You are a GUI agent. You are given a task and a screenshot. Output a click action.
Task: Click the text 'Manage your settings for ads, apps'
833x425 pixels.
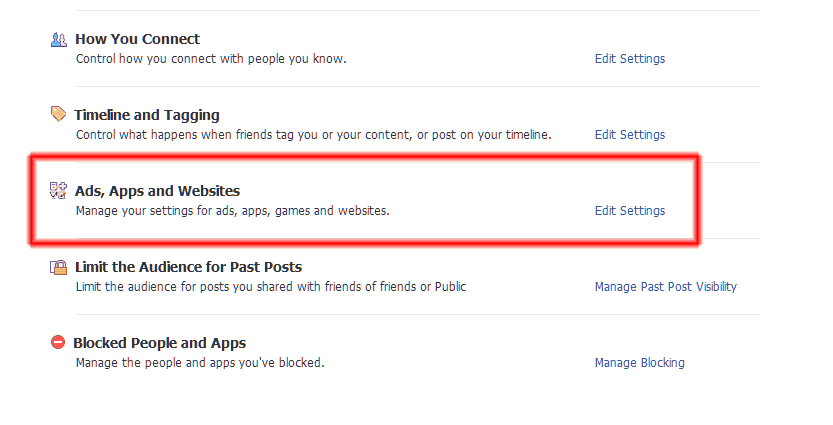point(174,211)
